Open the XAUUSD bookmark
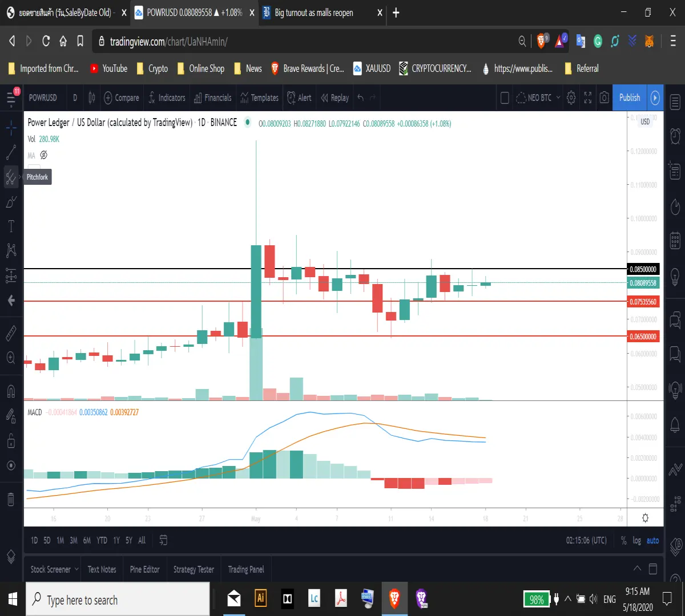This screenshot has width=685, height=616. click(372, 68)
